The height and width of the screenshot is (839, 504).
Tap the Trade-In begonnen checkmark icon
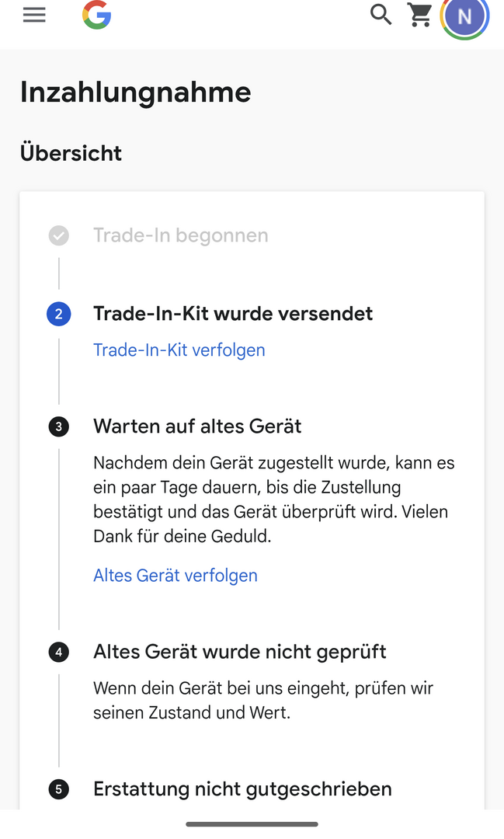click(x=58, y=235)
